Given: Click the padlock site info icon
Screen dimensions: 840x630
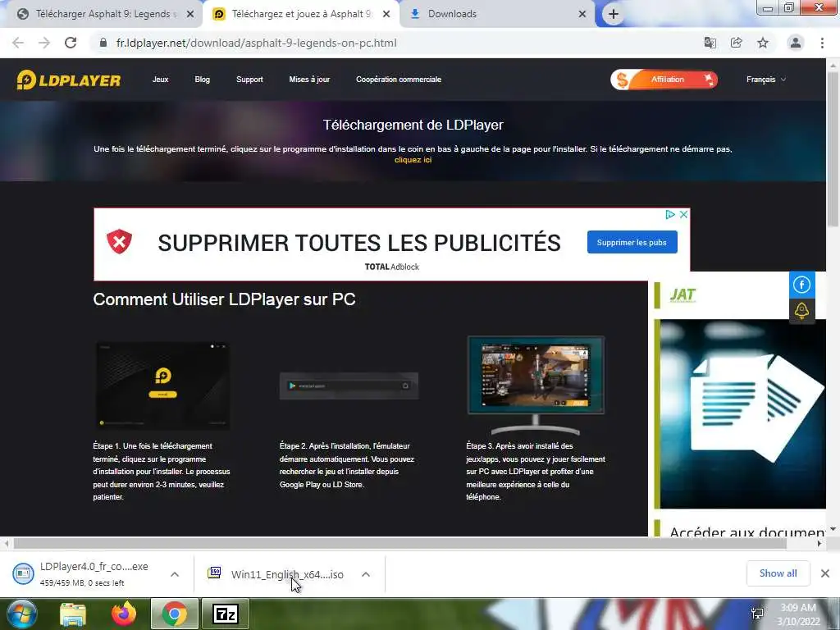Looking at the screenshot, I should (x=103, y=43).
